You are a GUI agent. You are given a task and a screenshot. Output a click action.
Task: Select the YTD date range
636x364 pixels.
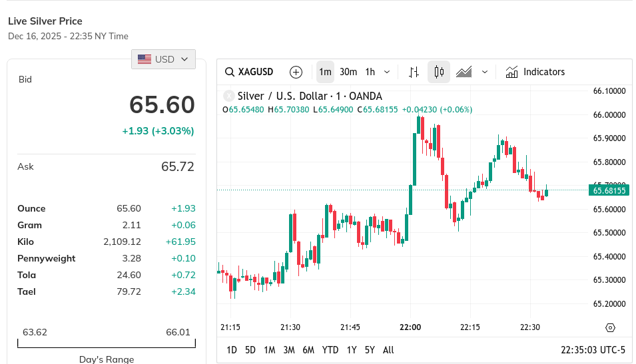pyautogui.click(x=330, y=350)
